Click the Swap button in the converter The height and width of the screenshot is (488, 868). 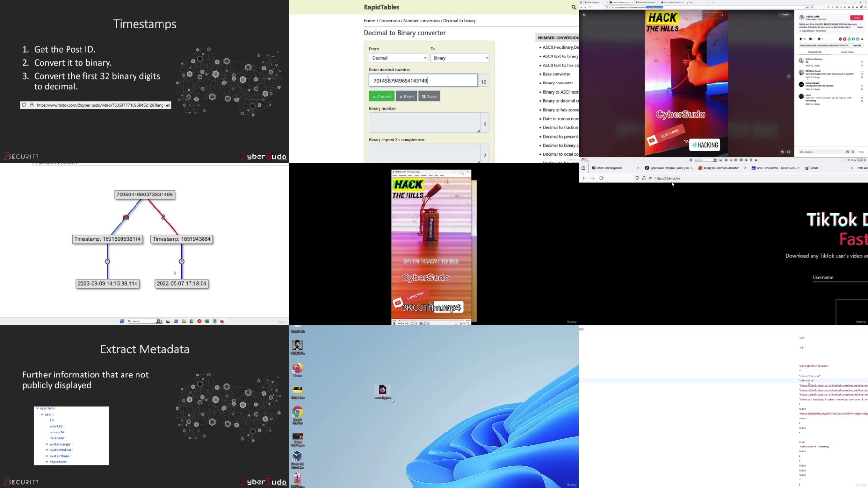click(x=429, y=96)
